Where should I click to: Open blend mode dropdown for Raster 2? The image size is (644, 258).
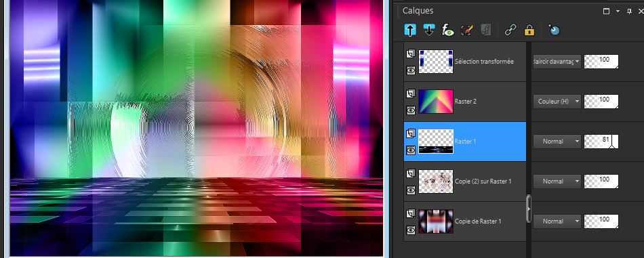pyautogui.click(x=557, y=102)
